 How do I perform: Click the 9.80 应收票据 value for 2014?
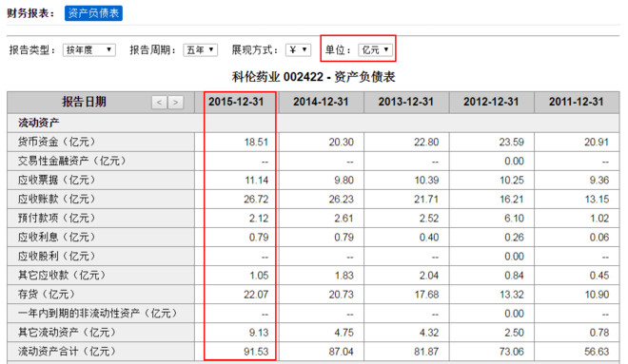coord(344,180)
